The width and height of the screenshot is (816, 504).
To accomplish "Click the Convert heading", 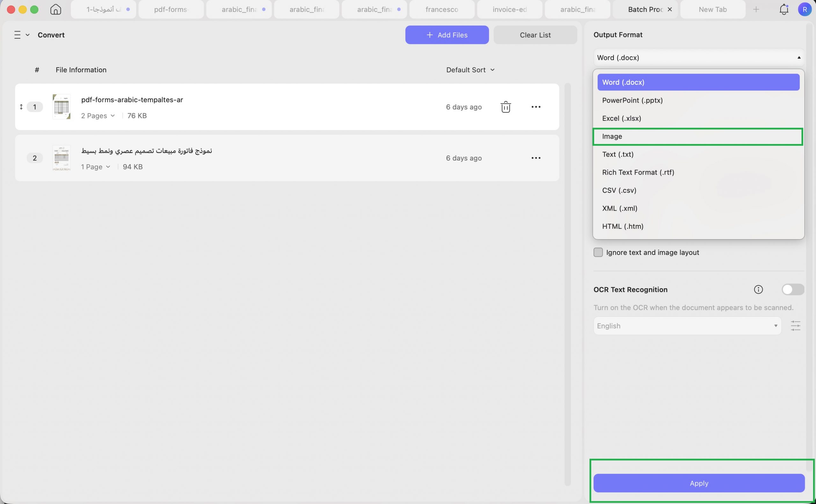I will 51,35.
